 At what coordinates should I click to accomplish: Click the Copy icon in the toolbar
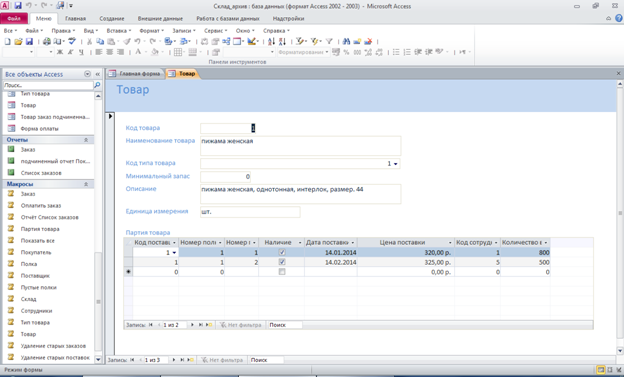coord(100,41)
